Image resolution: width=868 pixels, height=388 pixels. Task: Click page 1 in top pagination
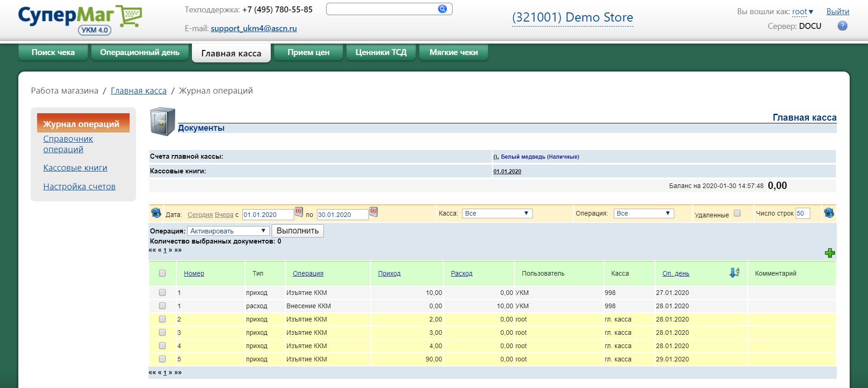click(165, 250)
